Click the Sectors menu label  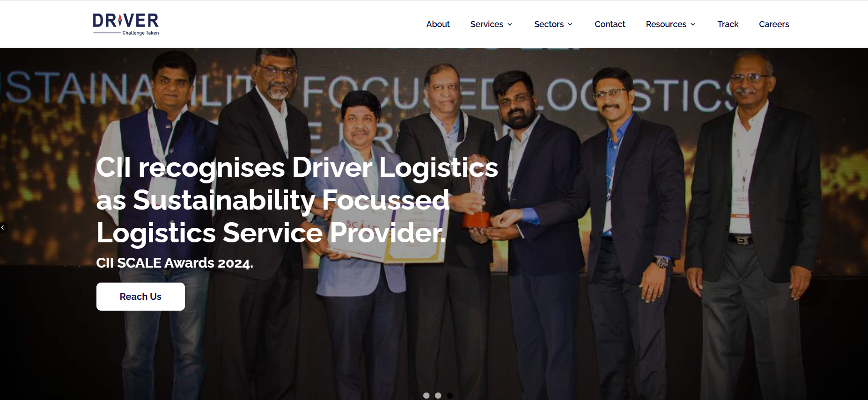[549, 24]
